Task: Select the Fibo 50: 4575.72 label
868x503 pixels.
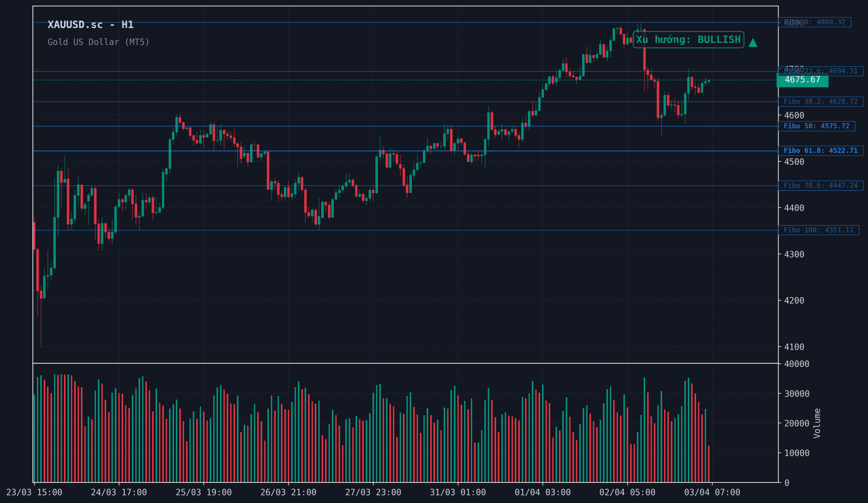Action: click(816, 126)
